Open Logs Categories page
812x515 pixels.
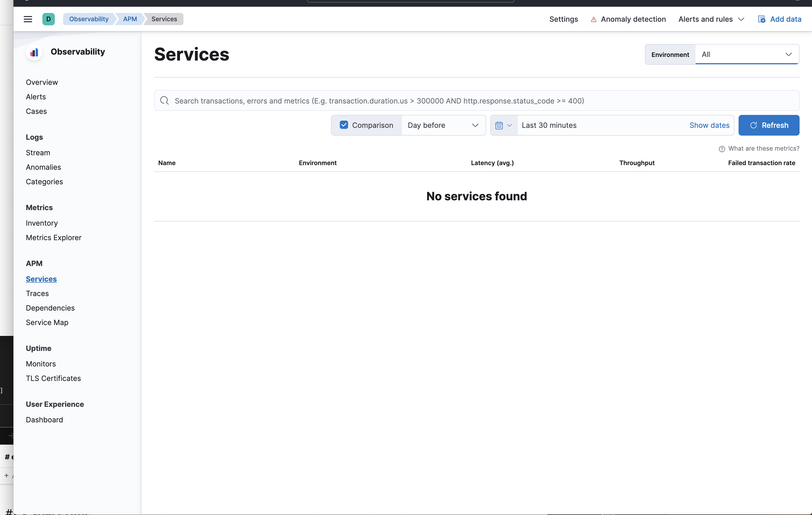[x=44, y=182]
